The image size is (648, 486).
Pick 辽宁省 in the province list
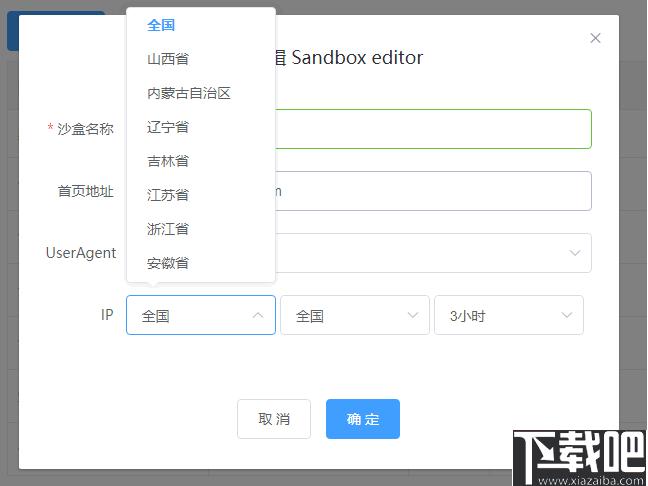click(x=201, y=127)
